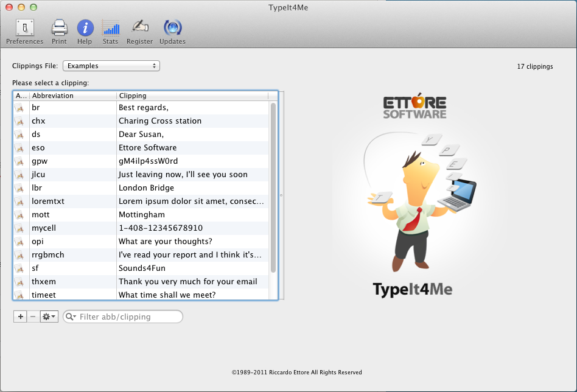Select the 'mycell' abbreviation

44,228
